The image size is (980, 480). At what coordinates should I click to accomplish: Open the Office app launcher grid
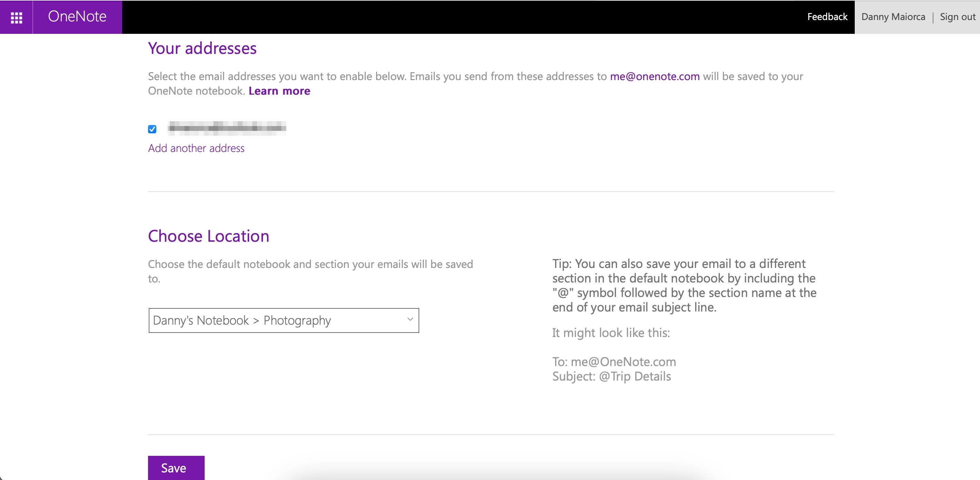(x=16, y=17)
